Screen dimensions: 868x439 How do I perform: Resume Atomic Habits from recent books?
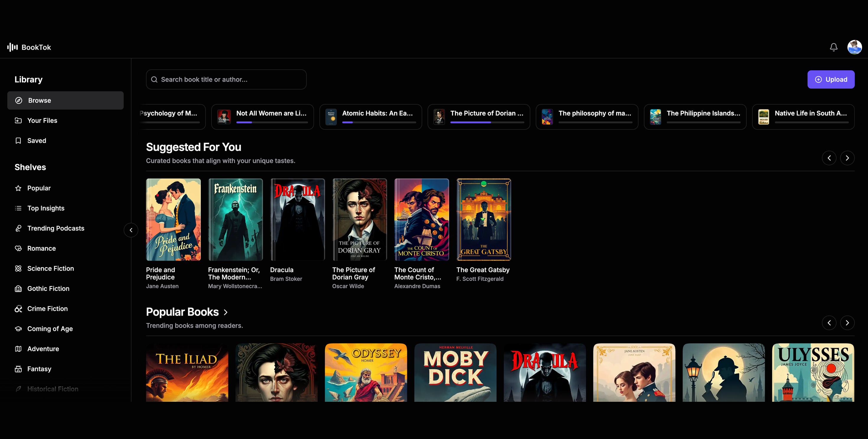pos(371,117)
